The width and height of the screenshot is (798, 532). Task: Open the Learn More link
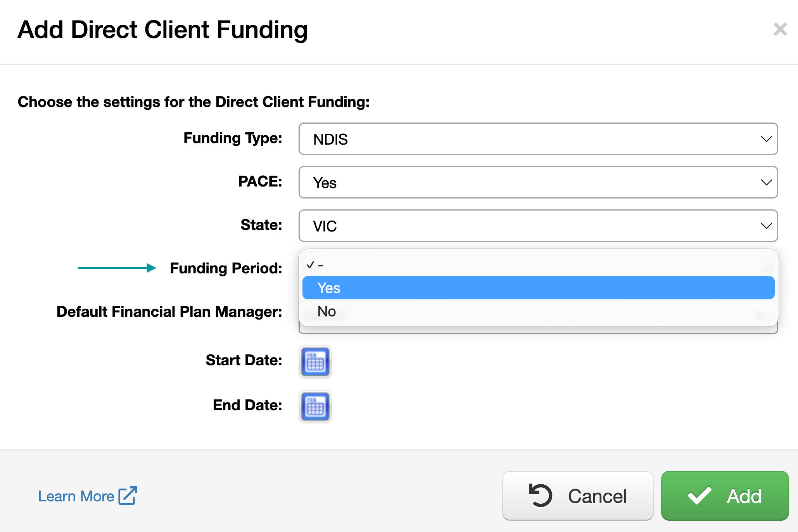coord(76,496)
